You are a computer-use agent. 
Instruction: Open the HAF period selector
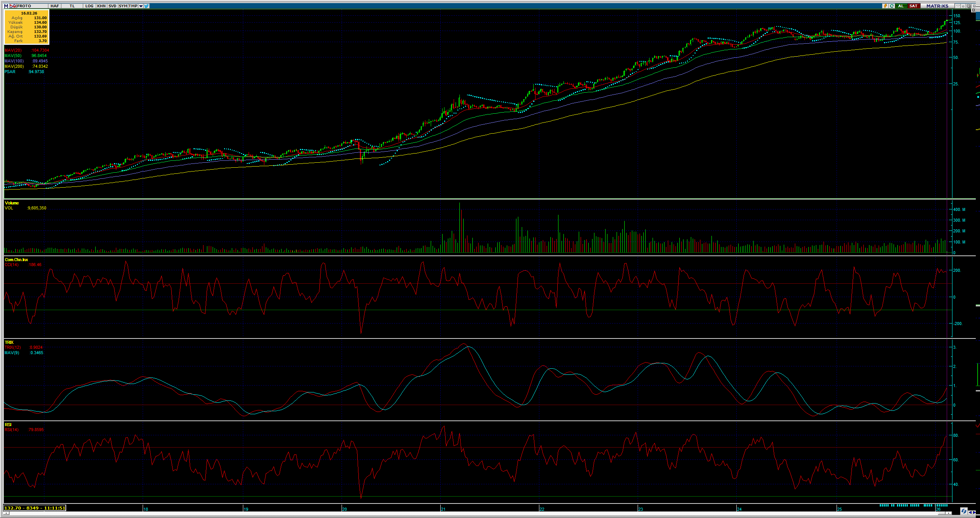point(55,6)
